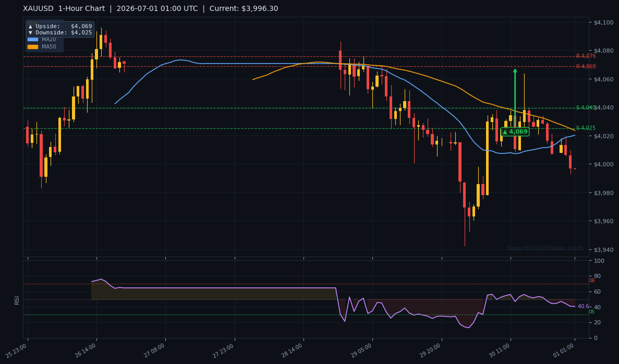Select the S 4,025 support label
Viewport: 619px width, 364px height.
[x=586, y=128]
